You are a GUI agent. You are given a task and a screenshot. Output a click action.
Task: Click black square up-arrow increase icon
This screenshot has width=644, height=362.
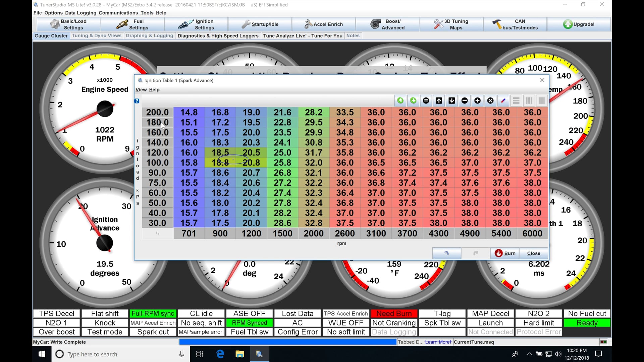pos(439,101)
